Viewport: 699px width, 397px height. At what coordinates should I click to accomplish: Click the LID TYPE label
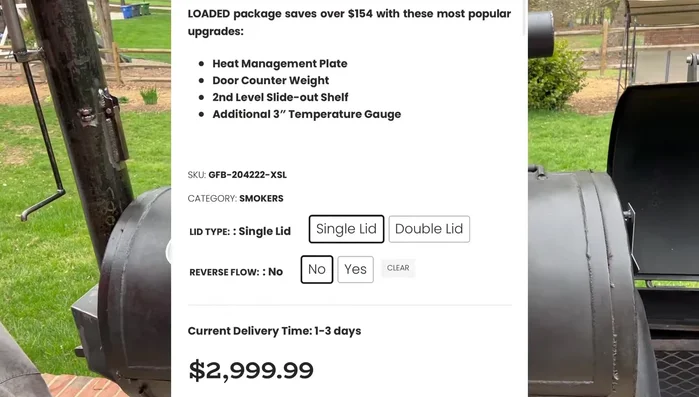[210, 232]
